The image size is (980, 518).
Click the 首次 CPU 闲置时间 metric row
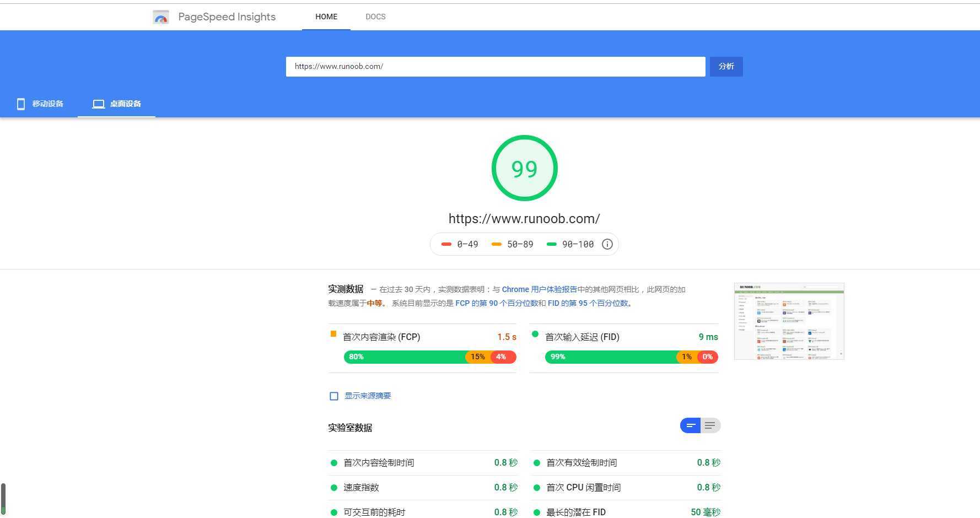626,488
